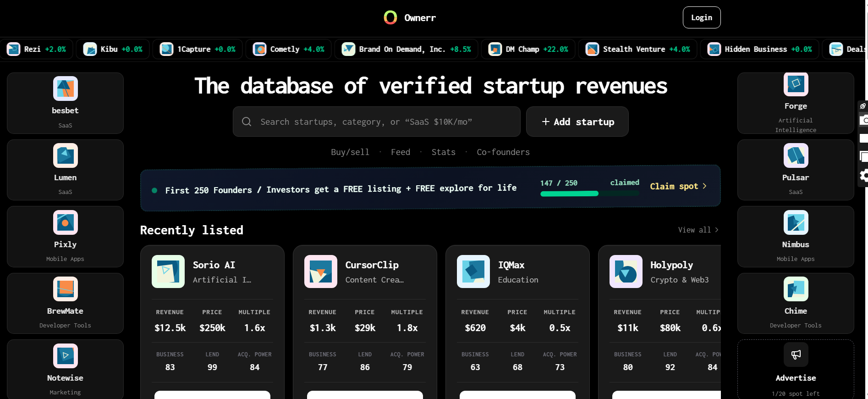Click Holypoly Crypto & Web3 label

[x=680, y=280]
